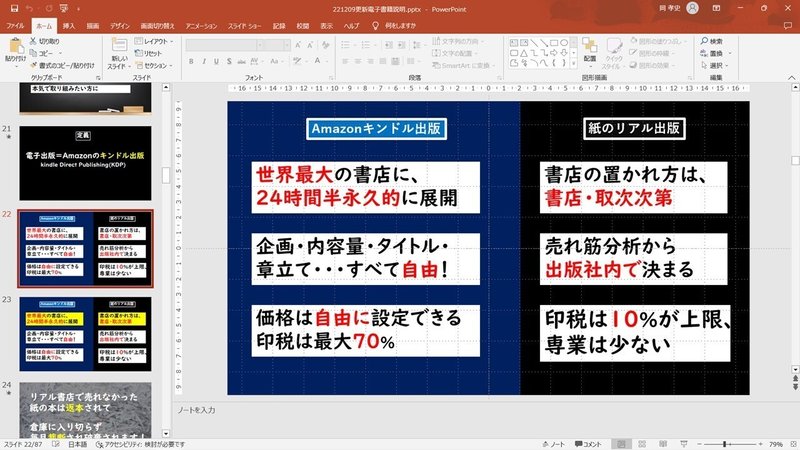The height and width of the screenshot is (450, 800).
Task: Increase font size with larger A
Action: tap(298, 45)
